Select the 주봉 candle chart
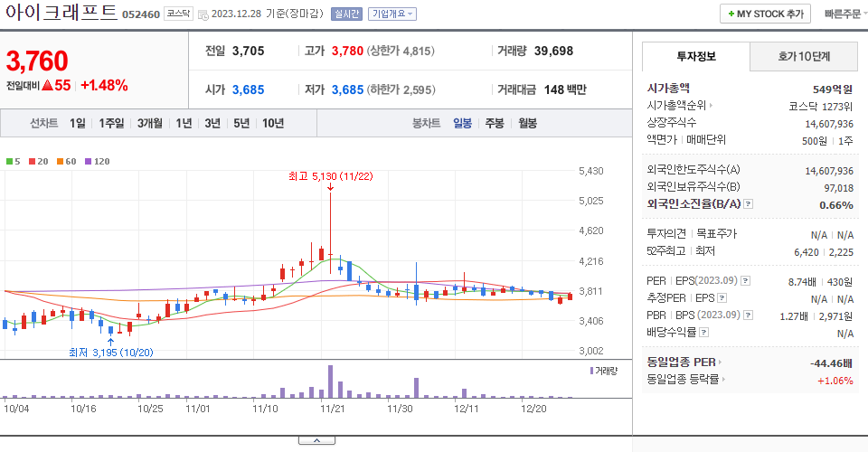 tap(495, 123)
